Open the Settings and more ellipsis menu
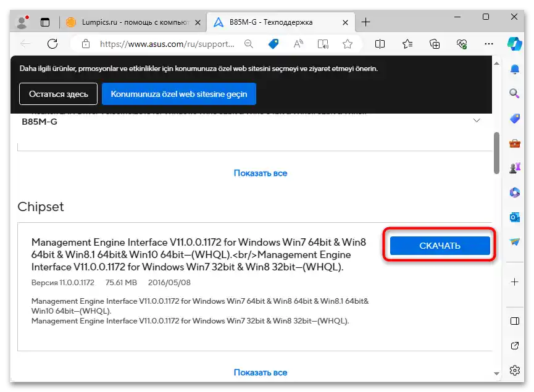Viewport: 534px width, 392px height. coord(489,44)
